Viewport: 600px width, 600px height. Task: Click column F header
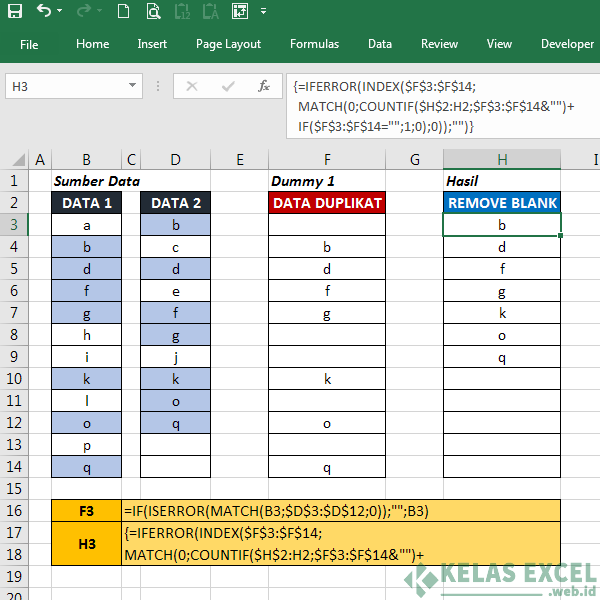(327, 160)
